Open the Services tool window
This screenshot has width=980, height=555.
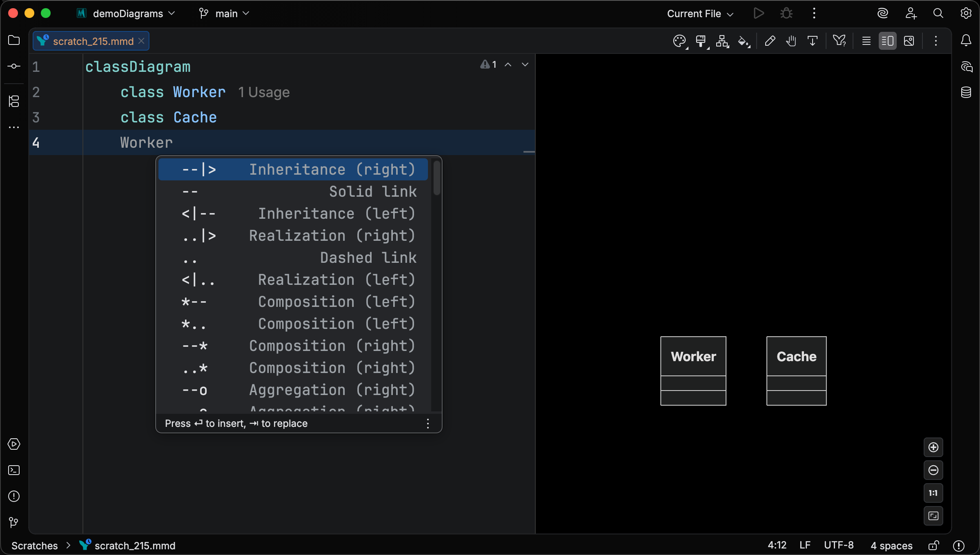click(x=14, y=444)
